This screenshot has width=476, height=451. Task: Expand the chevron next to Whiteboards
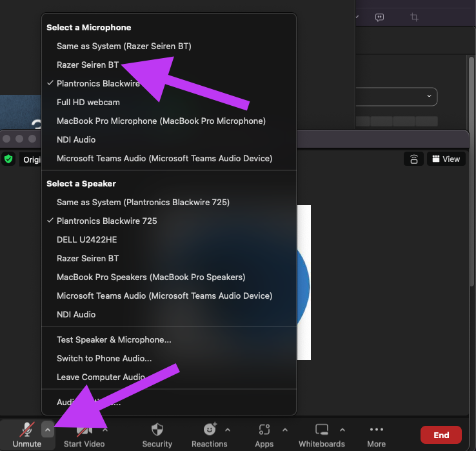pos(342,430)
